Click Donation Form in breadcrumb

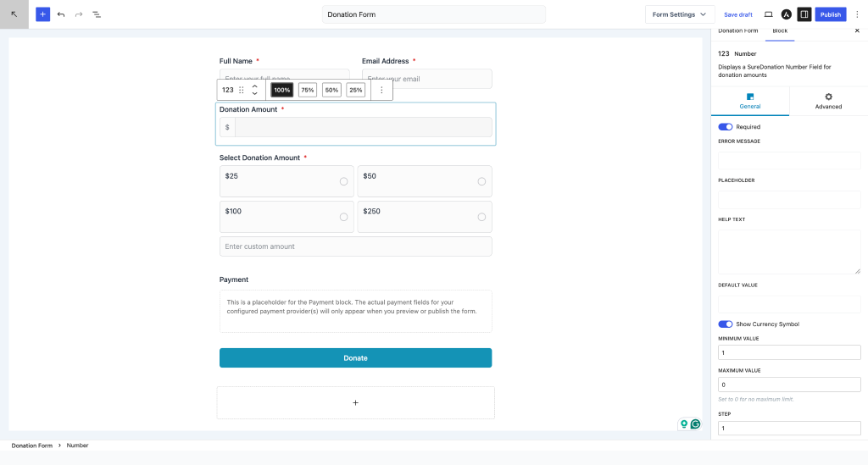32,445
